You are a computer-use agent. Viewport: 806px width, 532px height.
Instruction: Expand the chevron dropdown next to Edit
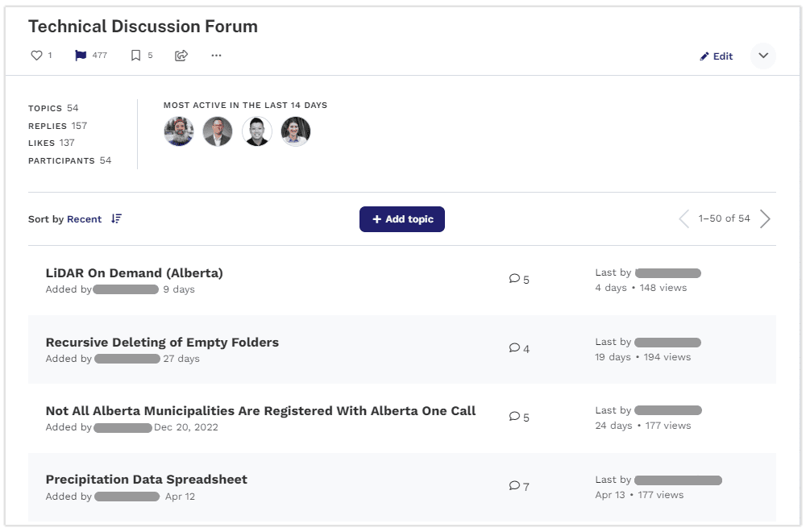point(763,56)
